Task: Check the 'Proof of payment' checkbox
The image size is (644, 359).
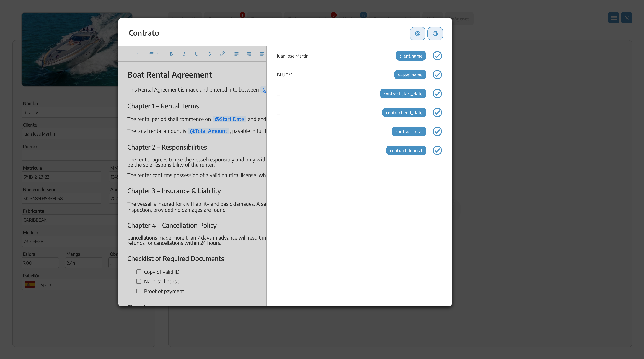Action: 138,291
